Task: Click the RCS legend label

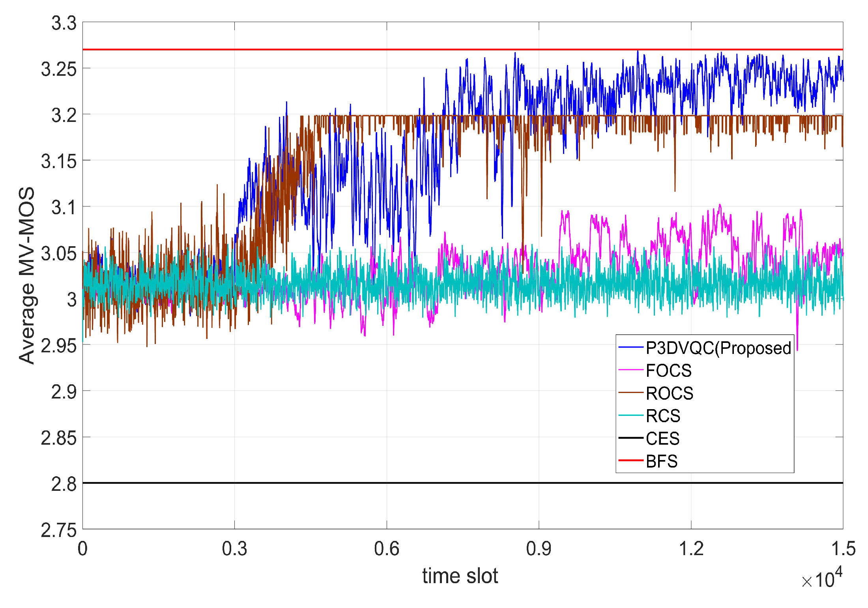Action: coord(663,416)
